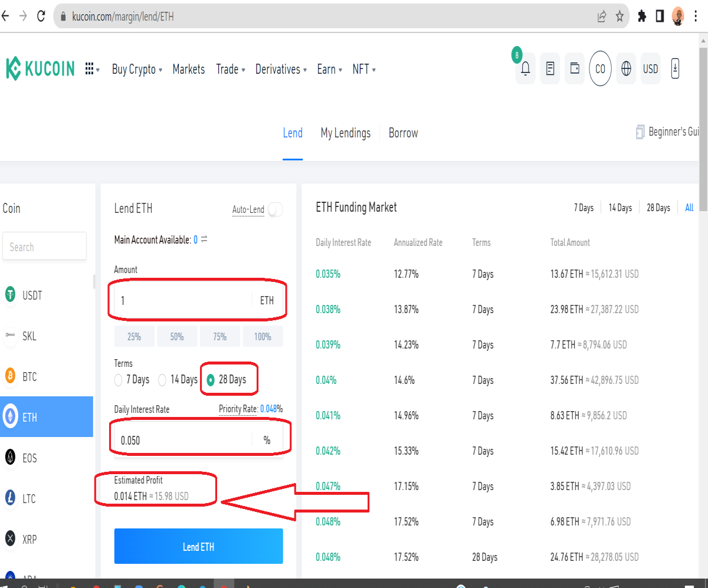Viewport: 708px width, 588px height.
Task: Toggle the Auto-Lend switch
Action: 275,209
